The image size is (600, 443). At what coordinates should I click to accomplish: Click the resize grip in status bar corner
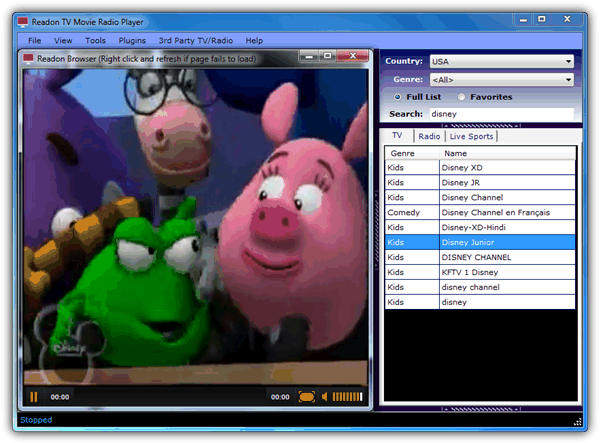tap(578, 422)
